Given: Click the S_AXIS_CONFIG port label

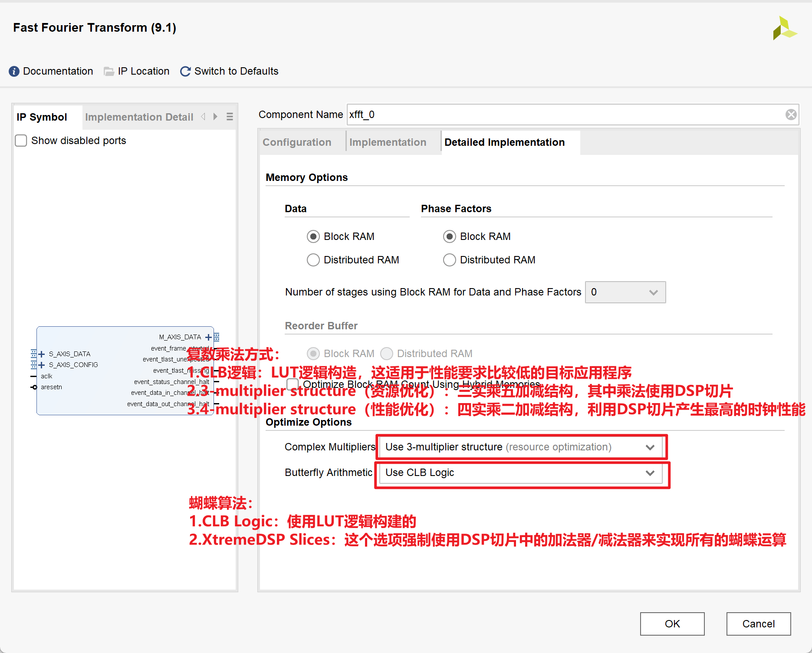Looking at the screenshot, I should [x=73, y=365].
